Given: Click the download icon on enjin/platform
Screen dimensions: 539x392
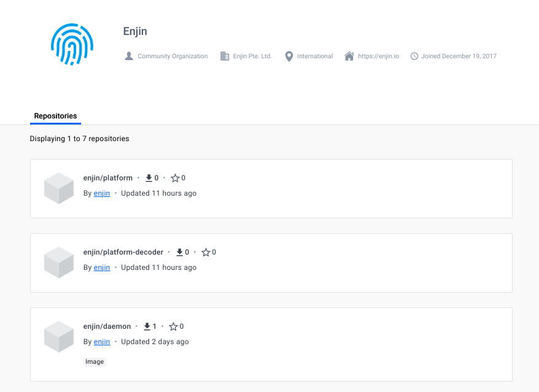Looking at the screenshot, I should [149, 178].
